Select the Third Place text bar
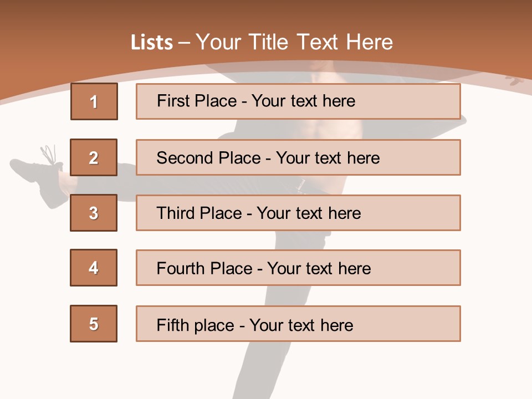This screenshot has height=399, width=532. click(298, 213)
